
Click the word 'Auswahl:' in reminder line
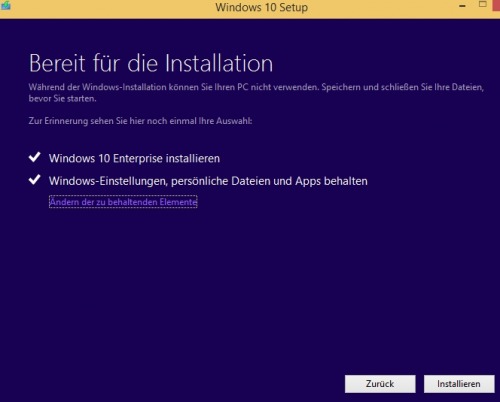click(234, 121)
